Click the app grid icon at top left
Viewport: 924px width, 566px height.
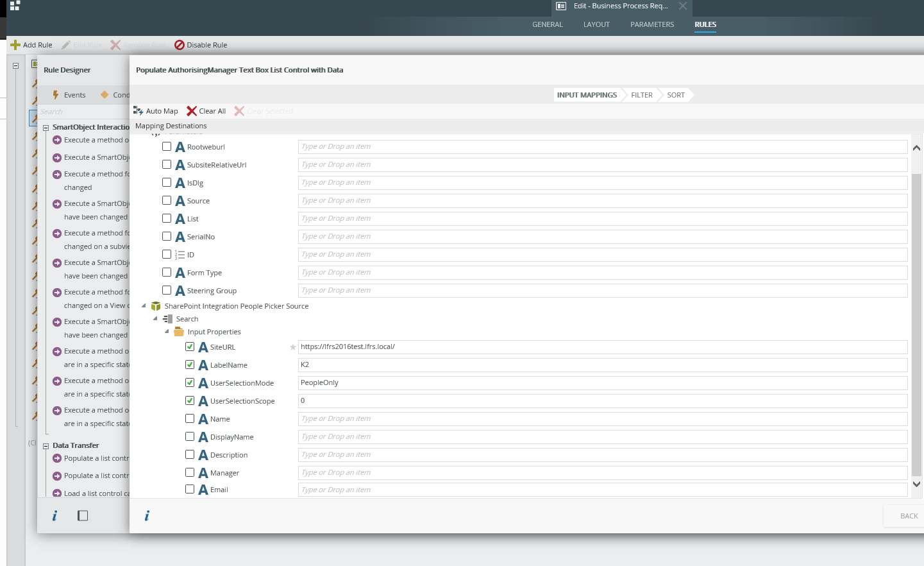pyautogui.click(x=15, y=6)
